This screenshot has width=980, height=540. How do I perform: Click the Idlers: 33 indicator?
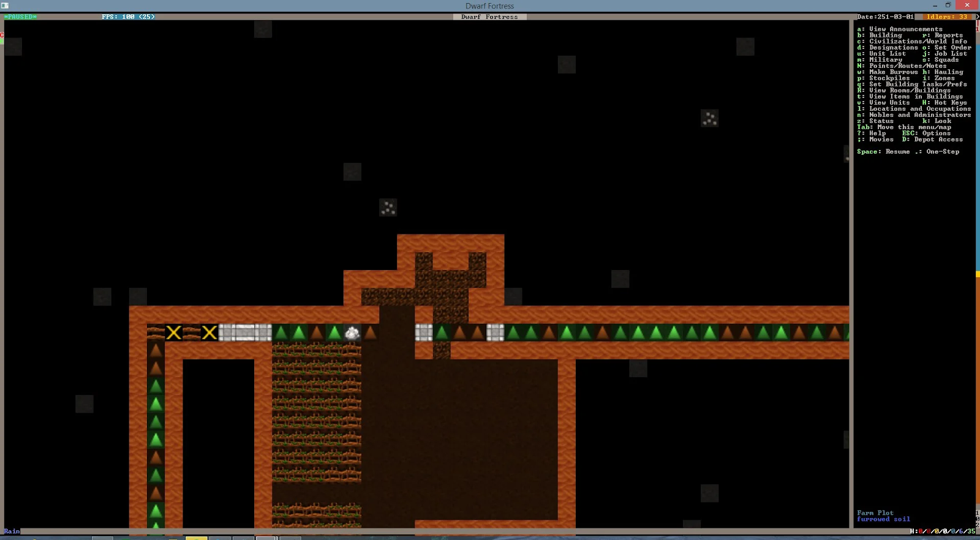pyautogui.click(x=947, y=17)
